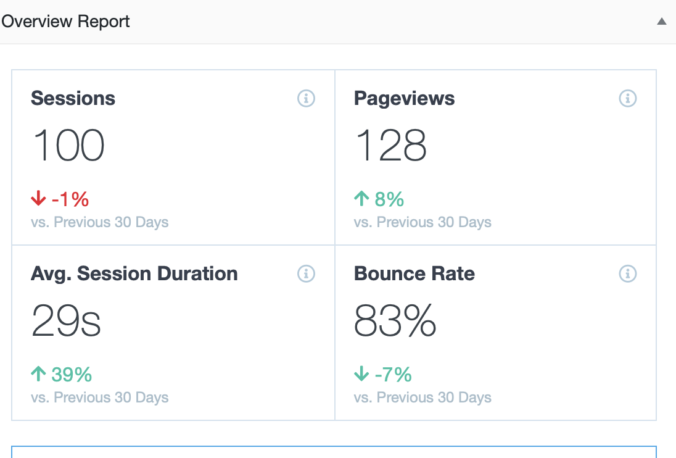Click the green up arrow under Pageviews
Image resolution: width=676 pixels, height=458 pixels.
(361, 199)
